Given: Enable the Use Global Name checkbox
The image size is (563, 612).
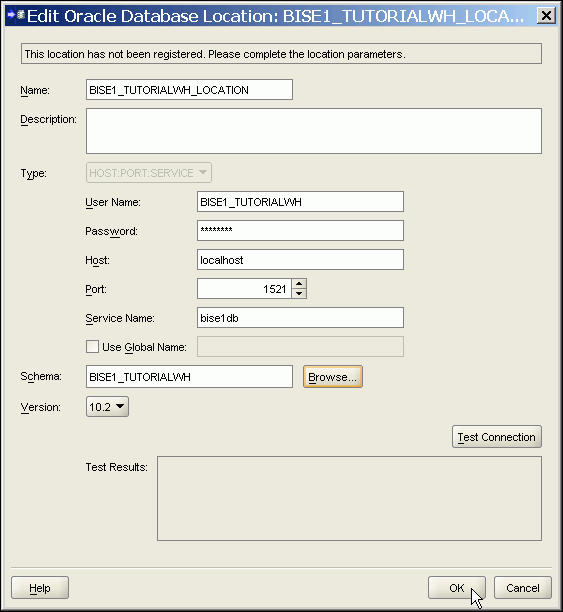Looking at the screenshot, I should point(93,347).
